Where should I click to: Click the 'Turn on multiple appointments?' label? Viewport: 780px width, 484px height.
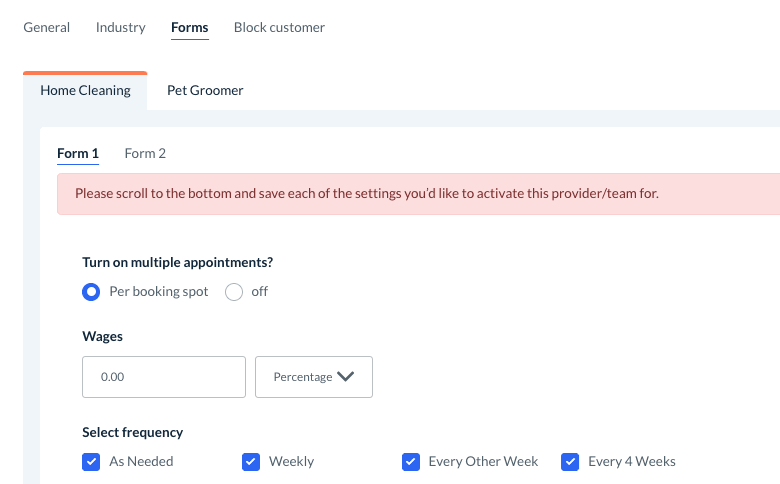(x=178, y=263)
